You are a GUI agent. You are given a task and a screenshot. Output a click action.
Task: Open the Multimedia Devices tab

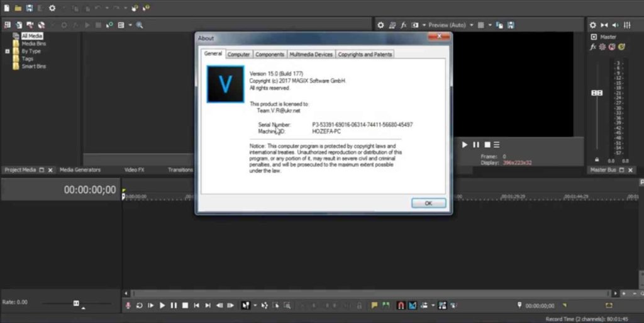(x=311, y=54)
